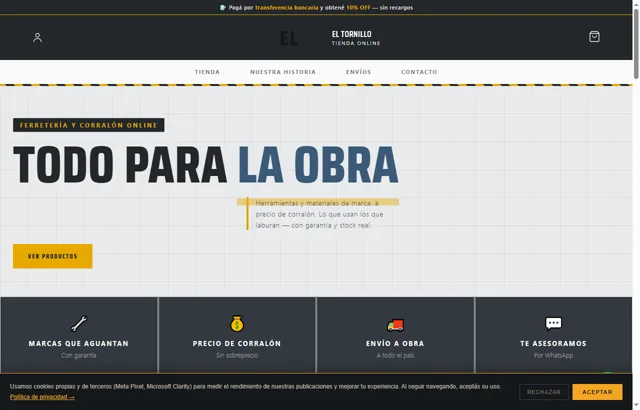
Task: Click El Tornillo Tienda Online title
Action: pyautogui.click(x=356, y=38)
